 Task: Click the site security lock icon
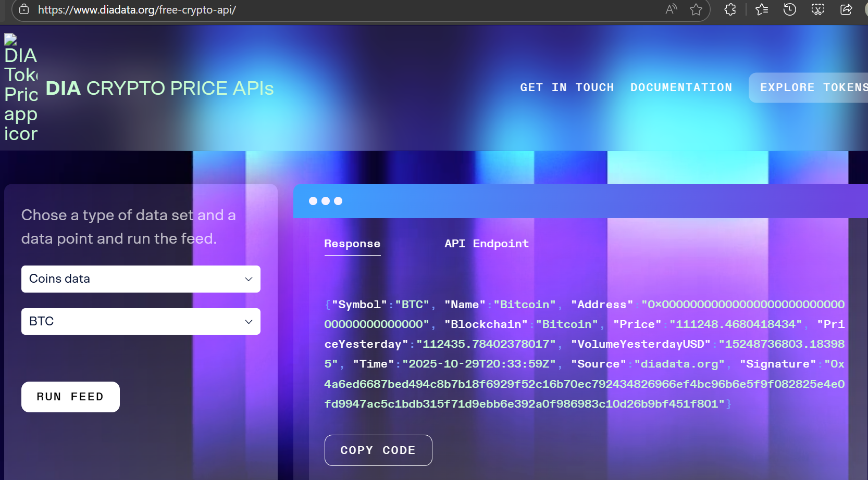pyautogui.click(x=23, y=9)
